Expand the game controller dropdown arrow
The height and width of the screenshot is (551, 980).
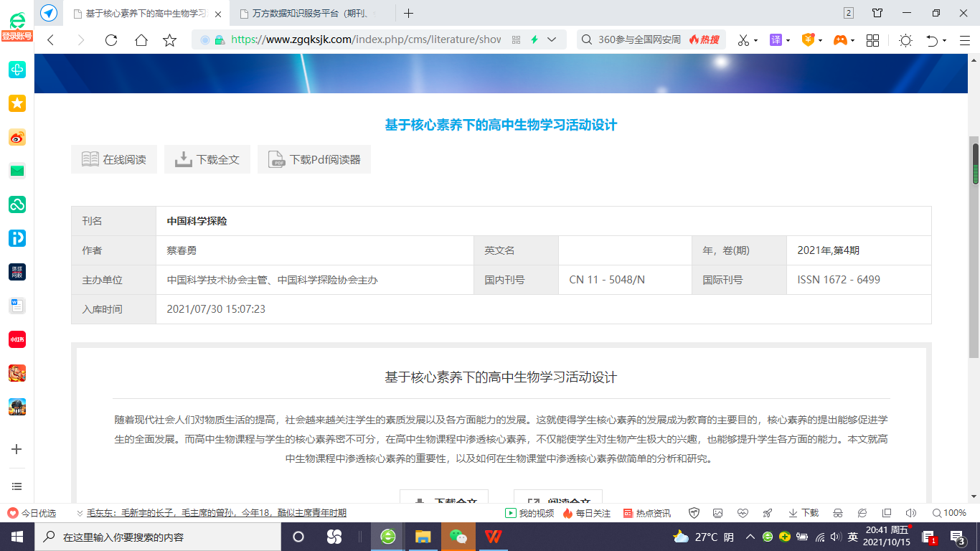[x=852, y=41]
